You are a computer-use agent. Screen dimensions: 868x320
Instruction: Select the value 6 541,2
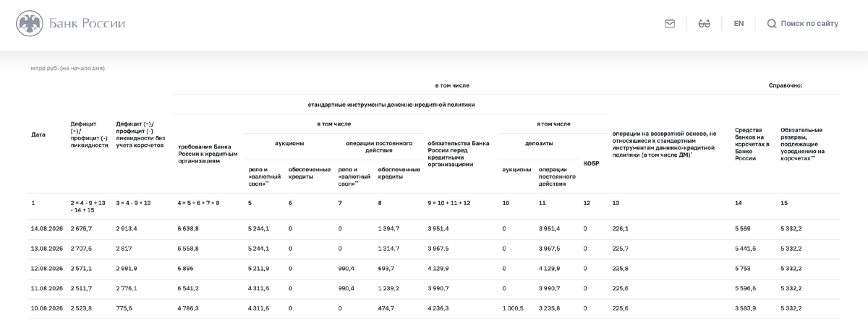coord(188,288)
